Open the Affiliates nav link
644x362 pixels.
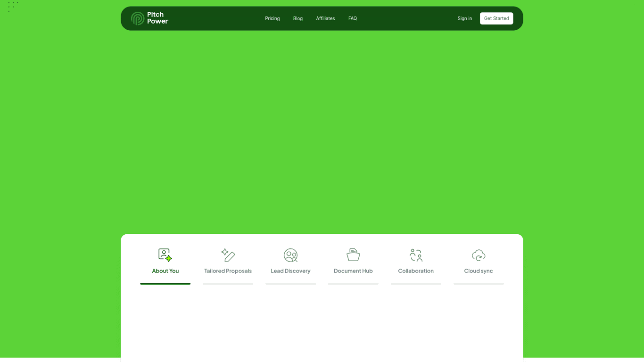(325, 18)
